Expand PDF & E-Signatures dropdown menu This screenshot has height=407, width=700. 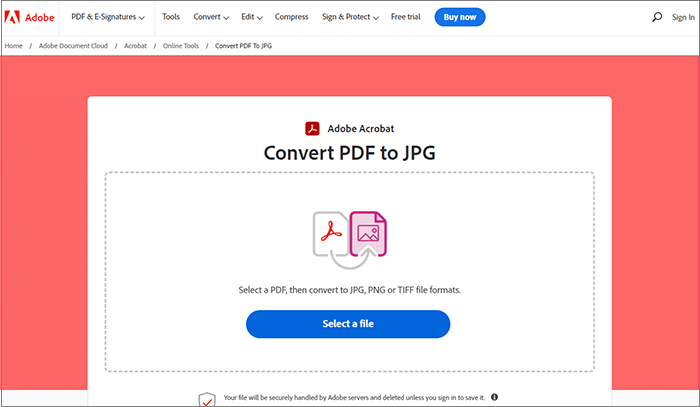[x=108, y=17]
